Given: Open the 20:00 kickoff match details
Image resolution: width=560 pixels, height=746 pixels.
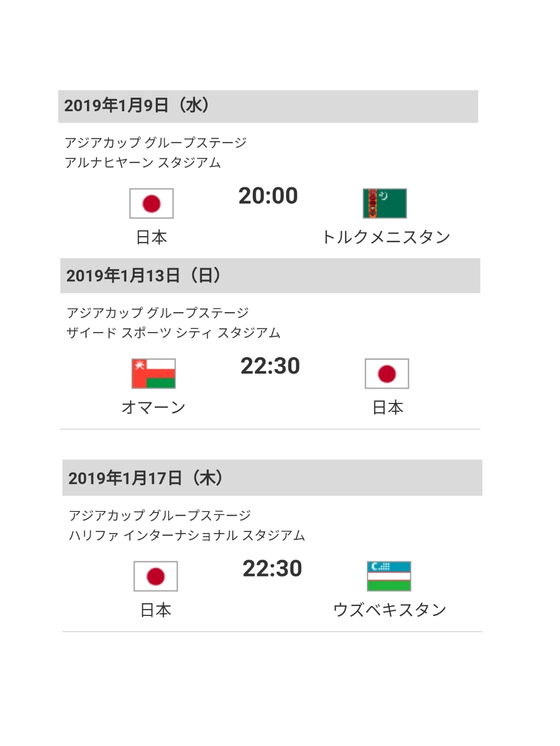Looking at the screenshot, I should coord(268,196).
